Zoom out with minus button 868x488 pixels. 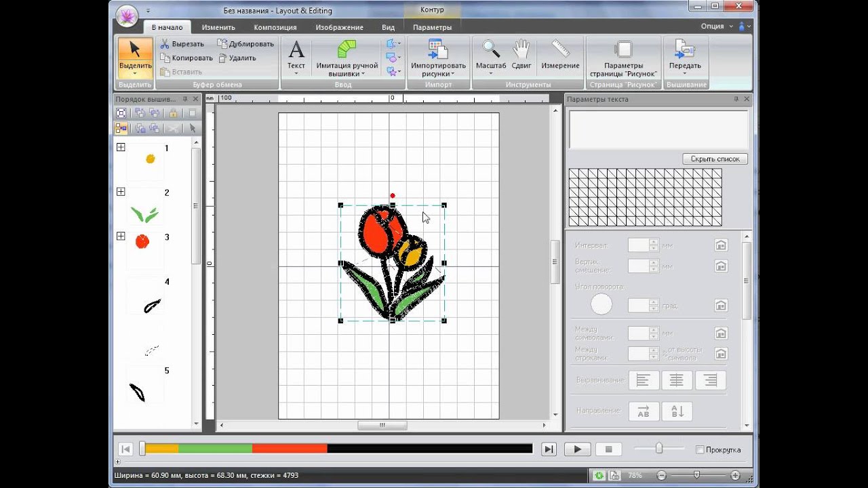[x=661, y=476]
